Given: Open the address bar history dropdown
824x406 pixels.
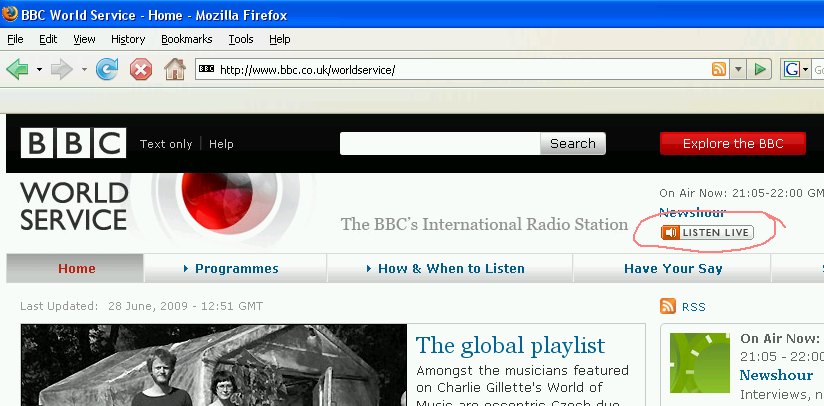Looking at the screenshot, I should pos(738,69).
